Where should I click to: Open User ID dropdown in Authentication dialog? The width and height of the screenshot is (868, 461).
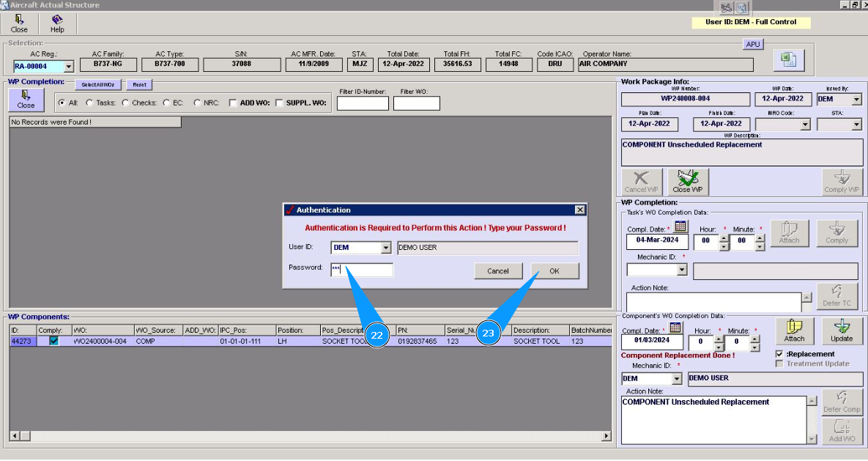pyautogui.click(x=386, y=248)
